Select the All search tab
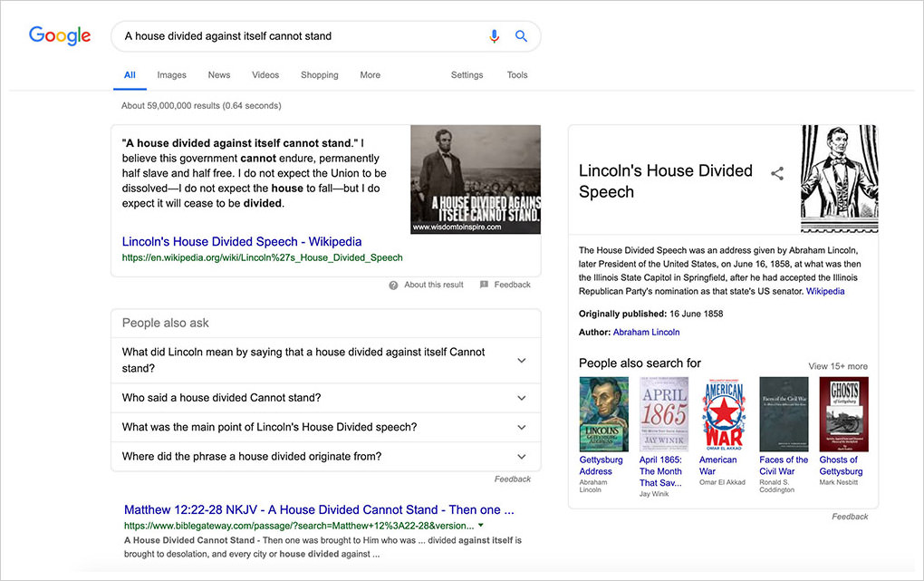This screenshot has width=924, height=581. pyautogui.click(x=130, y=75)
